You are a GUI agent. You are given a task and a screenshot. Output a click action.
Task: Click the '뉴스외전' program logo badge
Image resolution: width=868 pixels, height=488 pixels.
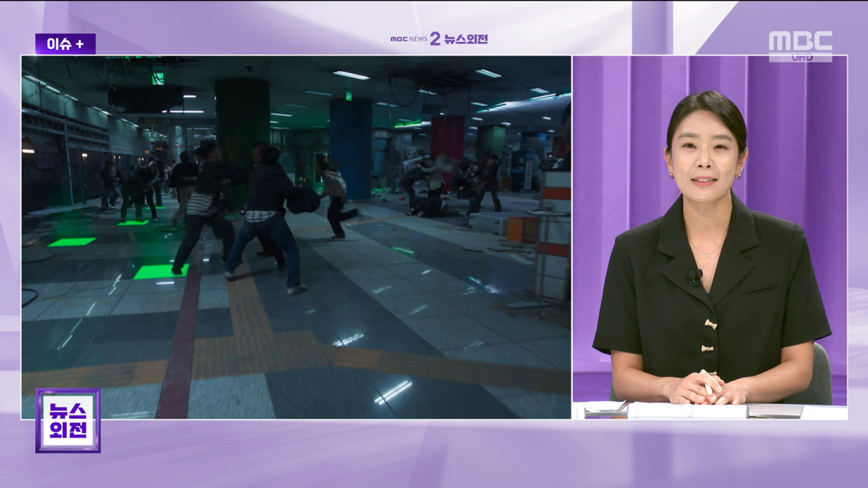(68, 420)
